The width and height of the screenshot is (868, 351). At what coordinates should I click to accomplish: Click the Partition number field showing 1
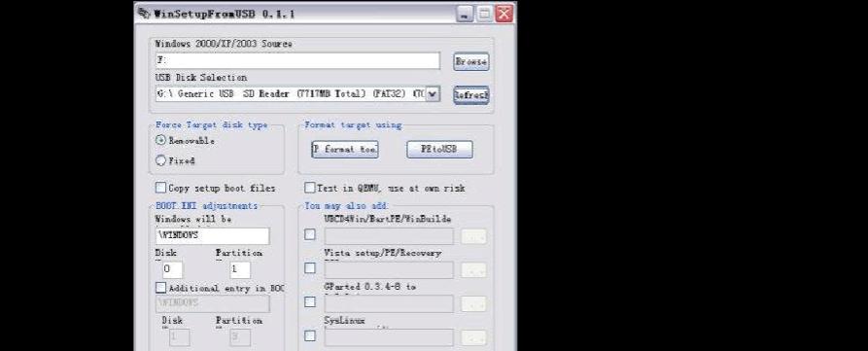pos(240,269)
